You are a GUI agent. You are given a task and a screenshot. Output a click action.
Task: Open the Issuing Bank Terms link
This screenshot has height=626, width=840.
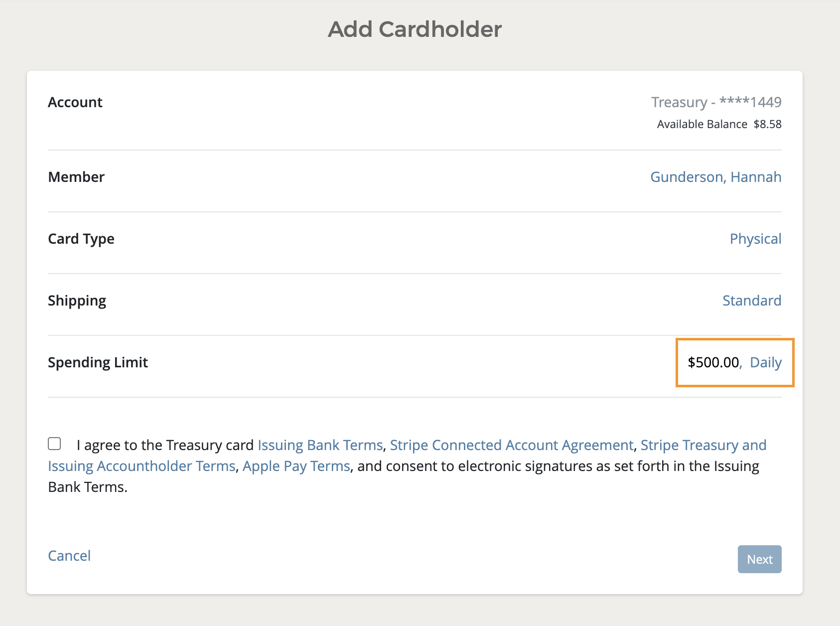click(x=320, y=445)
